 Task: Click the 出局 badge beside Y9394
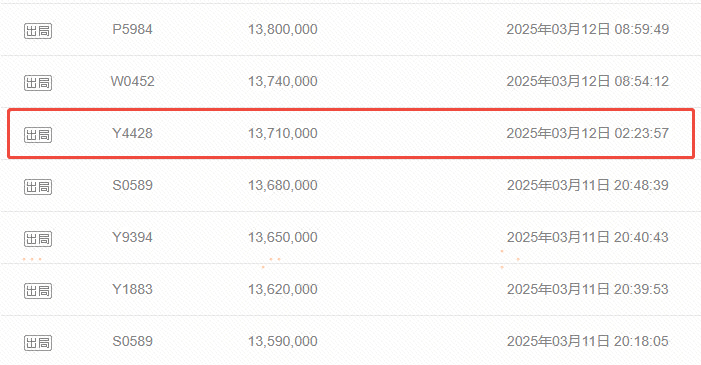38,239
